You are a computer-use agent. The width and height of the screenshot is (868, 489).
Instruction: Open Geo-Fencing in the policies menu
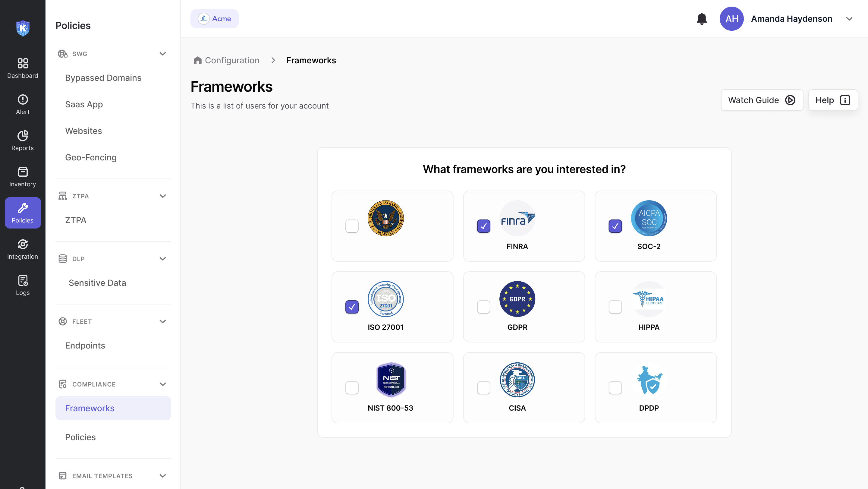91,157
